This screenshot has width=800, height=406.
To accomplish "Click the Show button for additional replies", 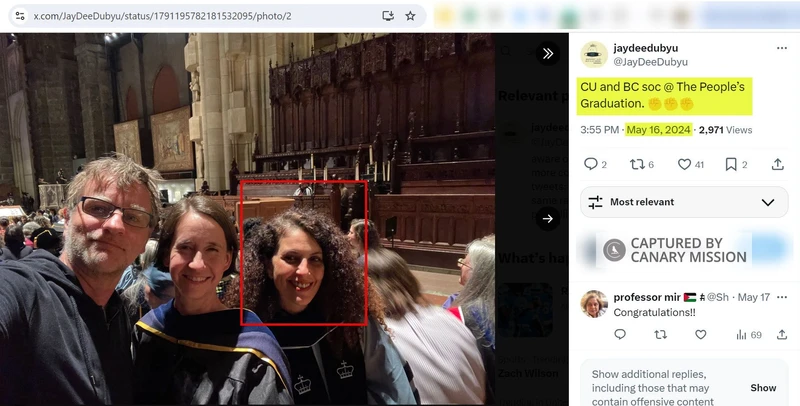I will point(763,388).
